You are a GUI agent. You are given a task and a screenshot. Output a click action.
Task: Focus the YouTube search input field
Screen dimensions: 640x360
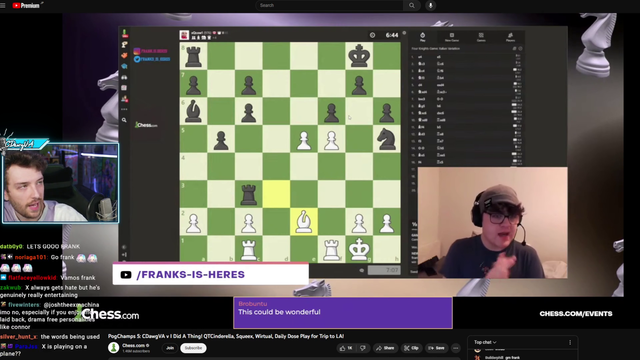point(329,5)
